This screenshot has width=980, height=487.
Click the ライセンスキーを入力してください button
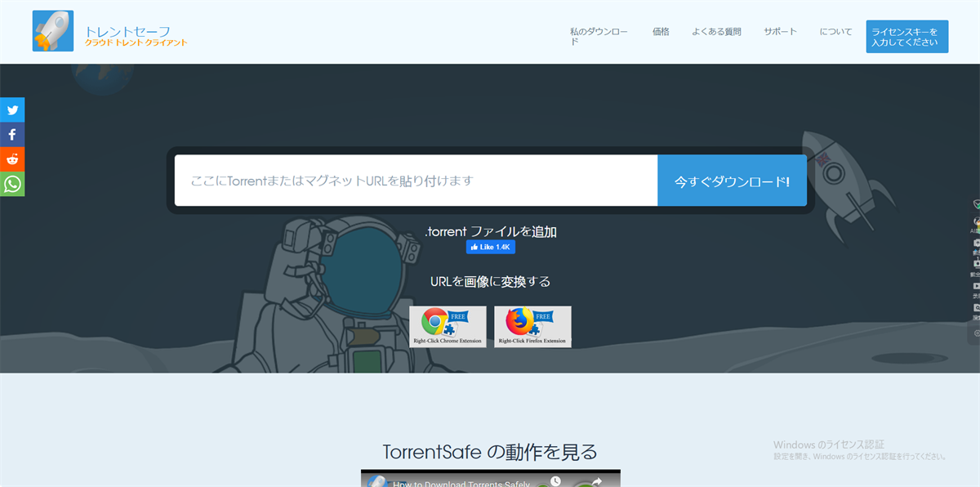click(907, 37)
